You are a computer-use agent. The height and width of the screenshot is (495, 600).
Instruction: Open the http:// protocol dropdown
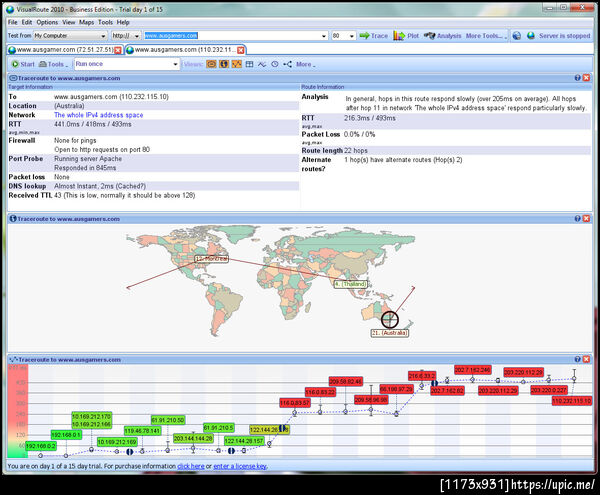pyautogui.click(x=126, y=36)
